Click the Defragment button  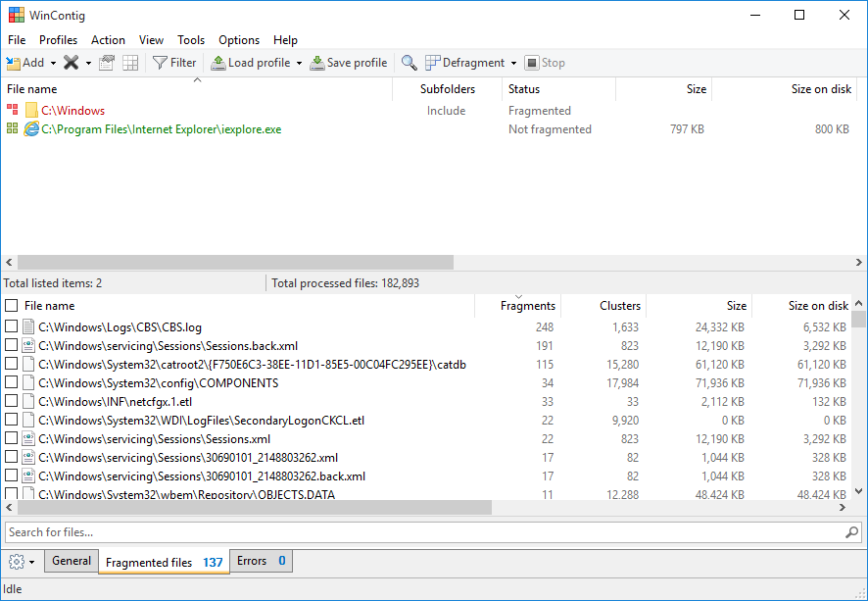click(x=464, y=63)
